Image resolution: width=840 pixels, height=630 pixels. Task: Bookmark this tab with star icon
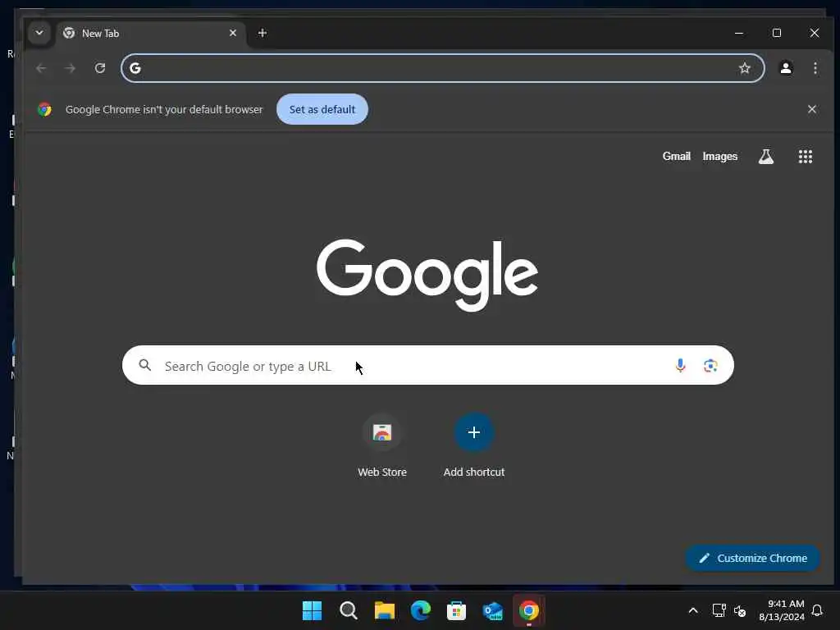tap(745, 68)
